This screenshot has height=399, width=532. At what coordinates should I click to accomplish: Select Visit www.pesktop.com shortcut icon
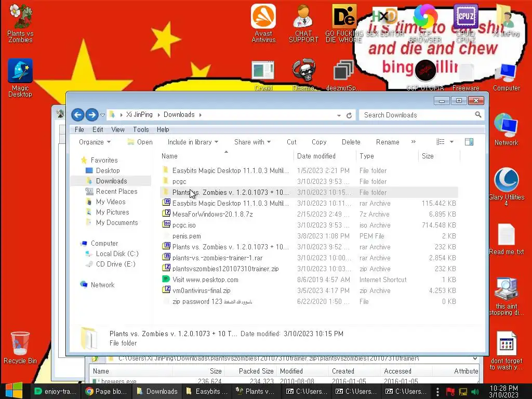(x=166, y=279)
